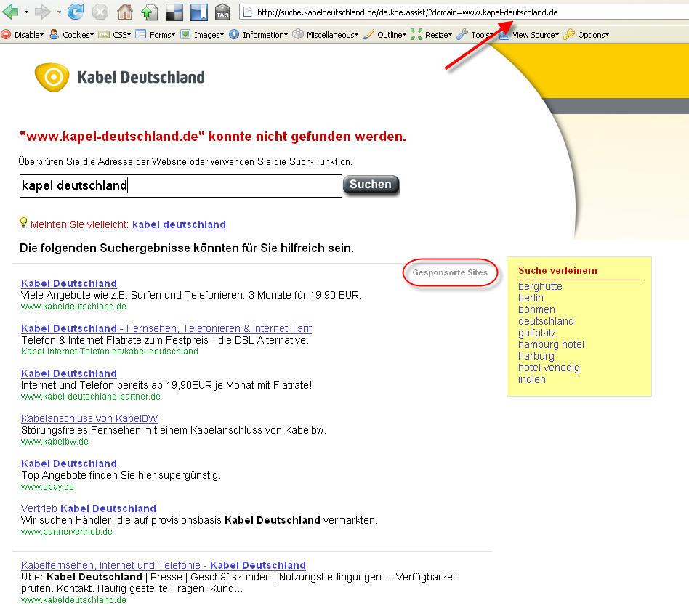This screenshot has width=689, height=616.
Task: Click the green up-arrow page icon
Action: (150, 12)
